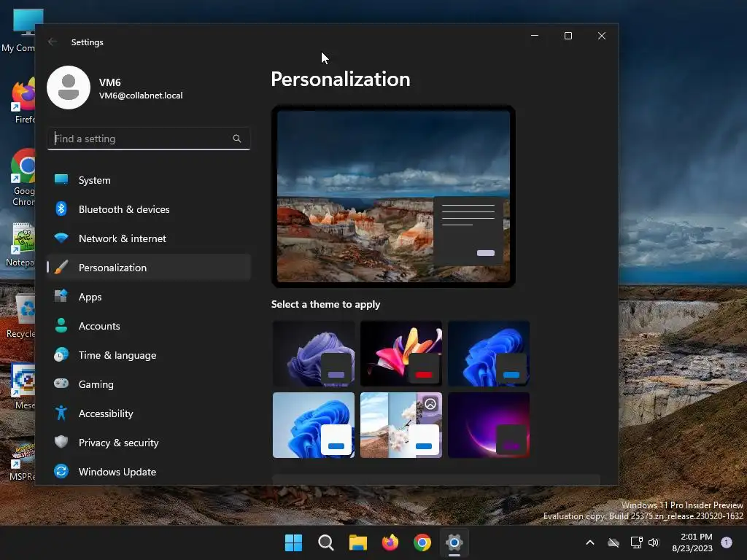
Task: Select the My Computer desktop icon
Action: click(18, 31)
